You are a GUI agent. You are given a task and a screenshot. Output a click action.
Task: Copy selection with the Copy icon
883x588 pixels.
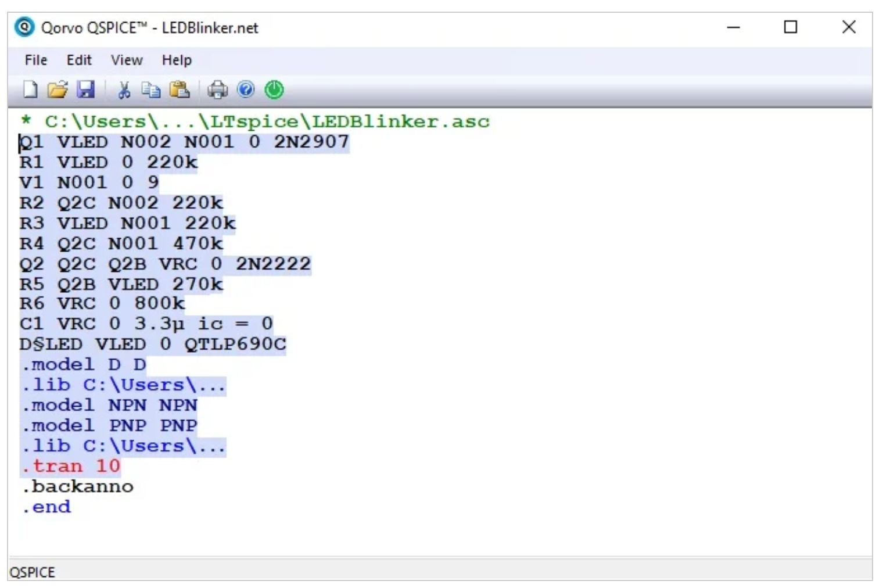tap(151, 89)
